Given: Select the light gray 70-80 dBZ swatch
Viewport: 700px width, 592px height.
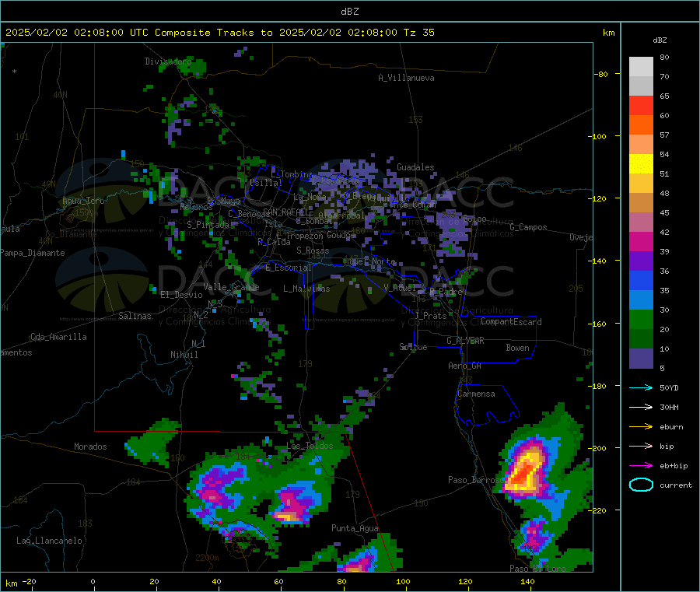Looking at the screenshot, I should [641, 67].
